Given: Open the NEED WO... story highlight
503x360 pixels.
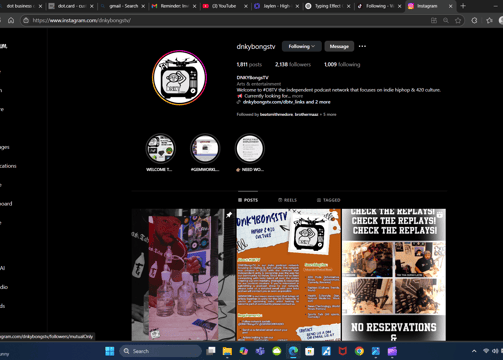Looking at the screenshot, I should [250, 149].
